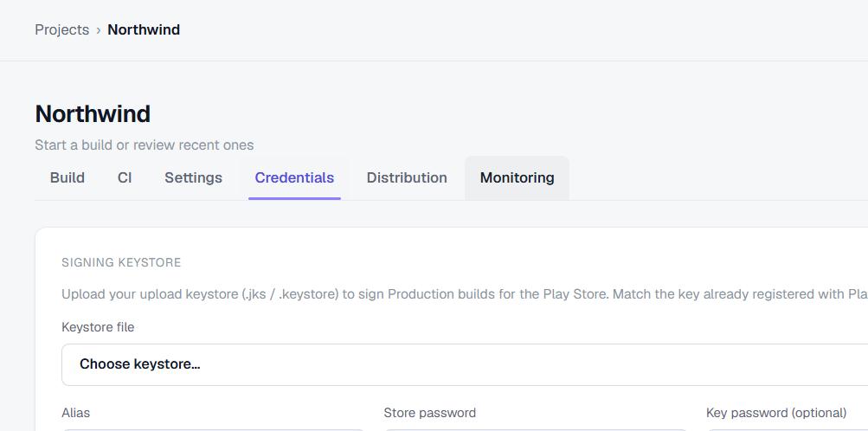Viewport: 868px width, 431px height.
Task: Click the Store password label
Action: [x=429, y=413]
